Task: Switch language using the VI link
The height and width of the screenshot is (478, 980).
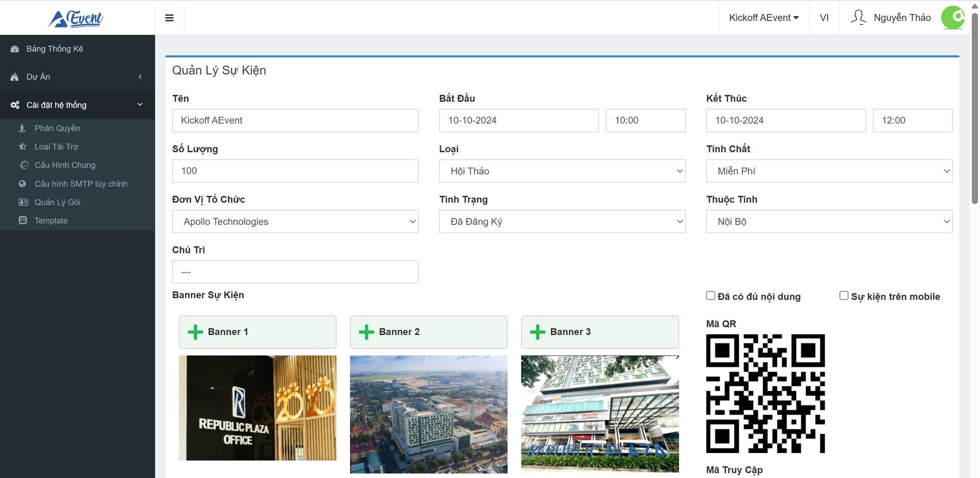Action: point(824,18)
